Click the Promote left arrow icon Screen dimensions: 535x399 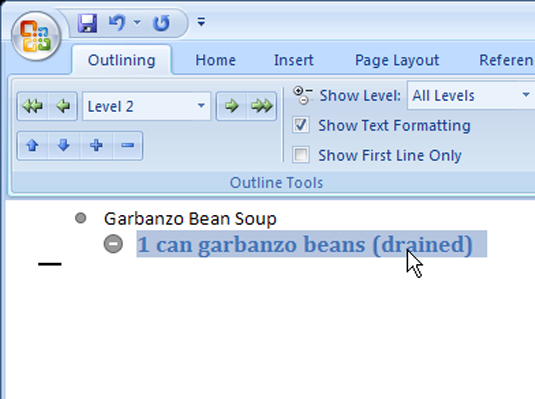pyautogui.click(x=63, y=106)
